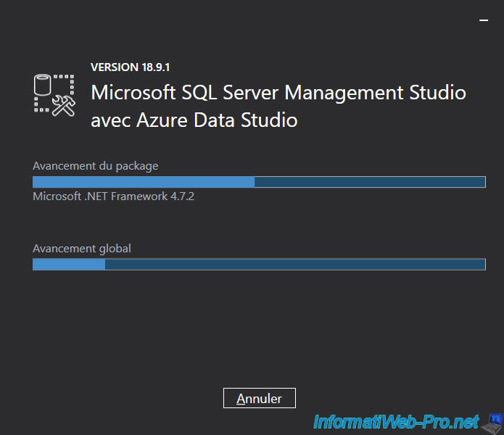Screen dimensions: 504x435
Task: Click the empty area above the Annuler button
Action: point(259,333)
